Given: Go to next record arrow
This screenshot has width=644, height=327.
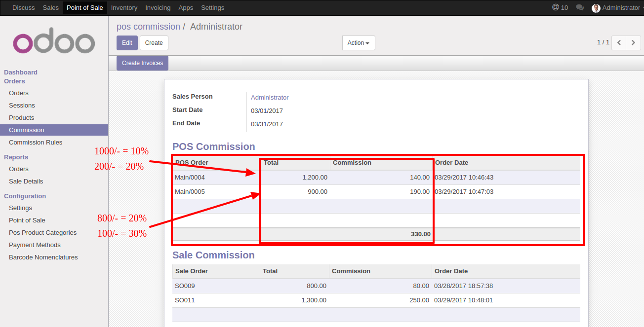Looking at the screenshot, I should [x=634, y=43].
